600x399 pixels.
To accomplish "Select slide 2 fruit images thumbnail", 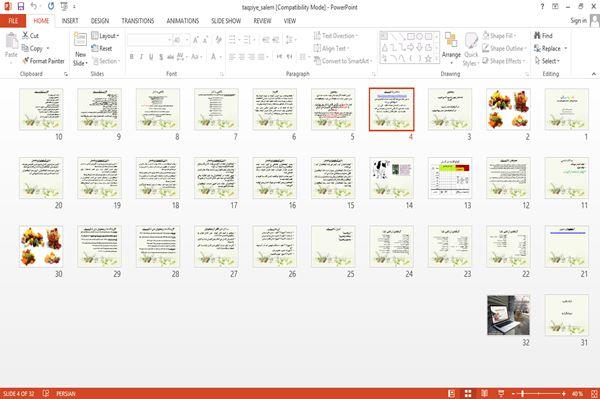I will coord(508,109).
